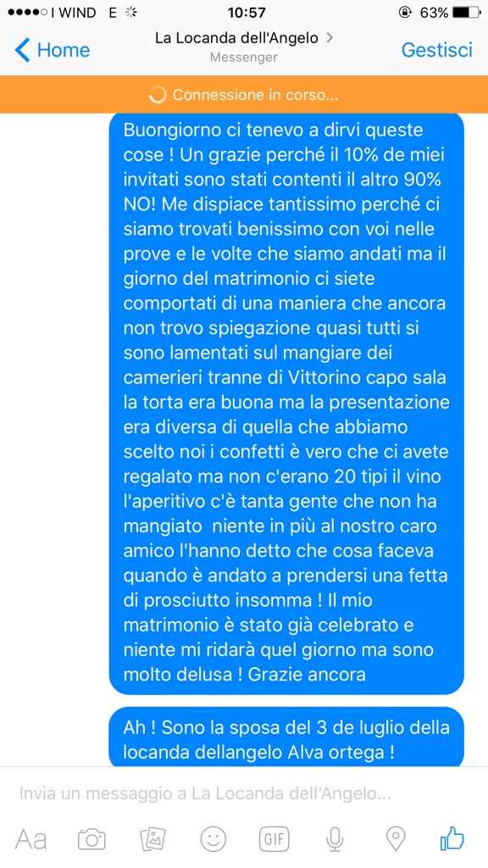The width and height of the screenshot is (488, 868).
Task: Open the emoji smiley picker
Action: 213,839
